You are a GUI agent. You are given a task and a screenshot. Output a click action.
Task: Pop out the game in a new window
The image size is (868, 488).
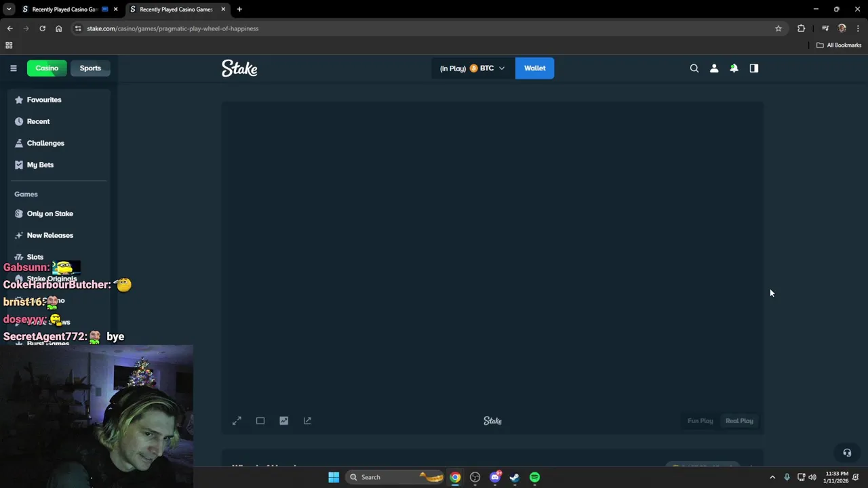[x=307, y=421]
